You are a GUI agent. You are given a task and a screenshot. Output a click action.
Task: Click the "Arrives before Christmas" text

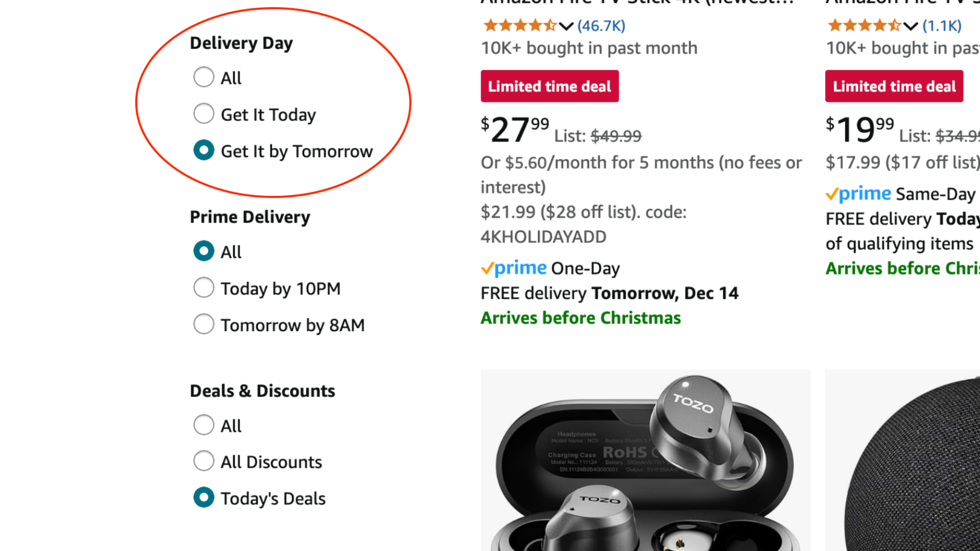tap(581, 317)
